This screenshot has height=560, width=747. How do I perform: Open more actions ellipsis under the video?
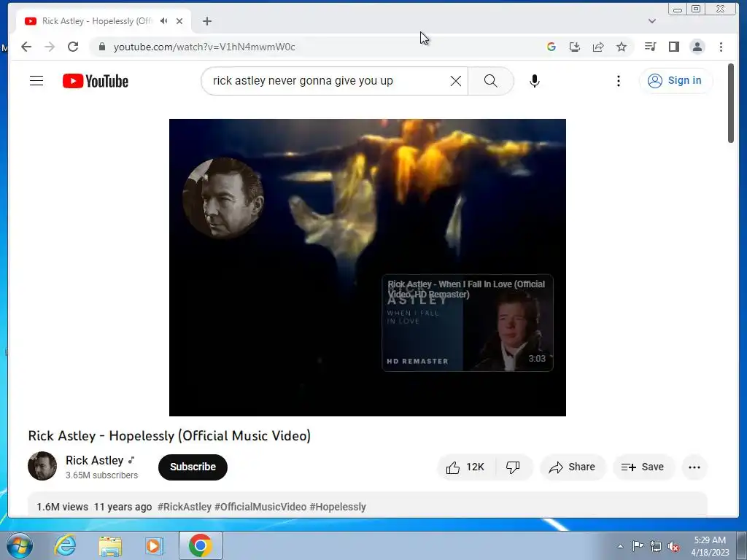pos(694,467)
